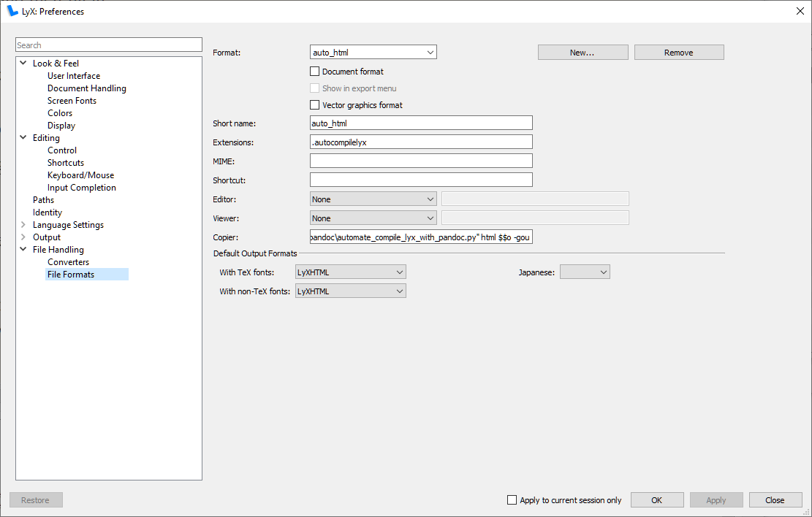The width and height of the screenshot is (812, 517).
Task: Open the Format dropdown showing auto_html
Action: click(x=373, y=53)
